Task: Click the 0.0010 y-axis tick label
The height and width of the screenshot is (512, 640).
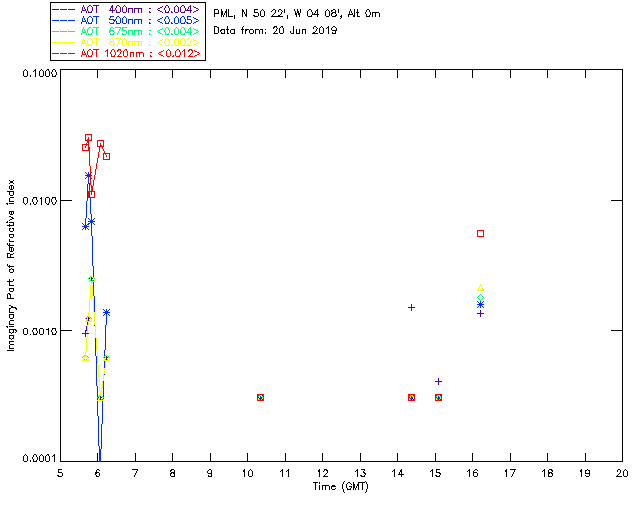Action: click(39, 331)
